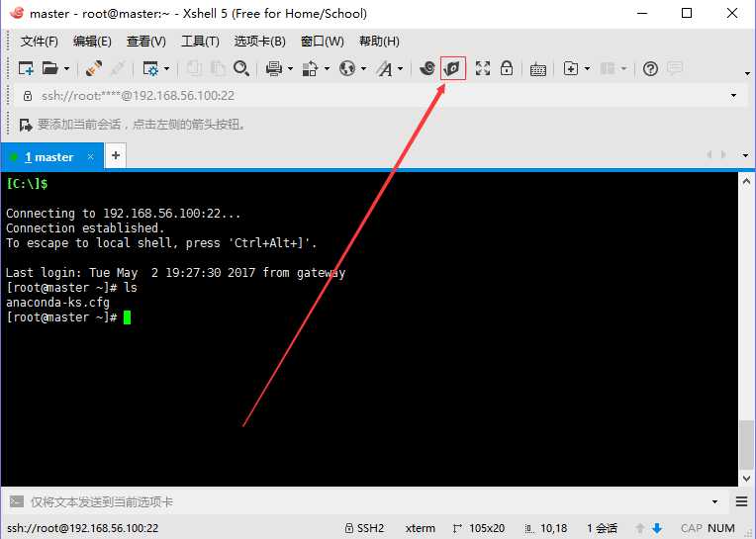
Task: Open the keyboard key-mapping icon
Action: (537, 69)
